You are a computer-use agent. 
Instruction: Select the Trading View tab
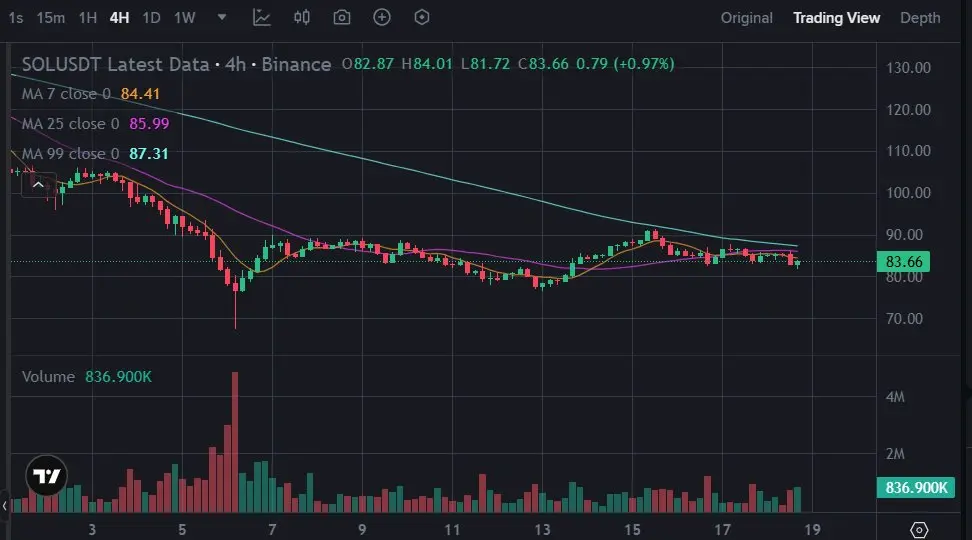click(x=836, y=18)
